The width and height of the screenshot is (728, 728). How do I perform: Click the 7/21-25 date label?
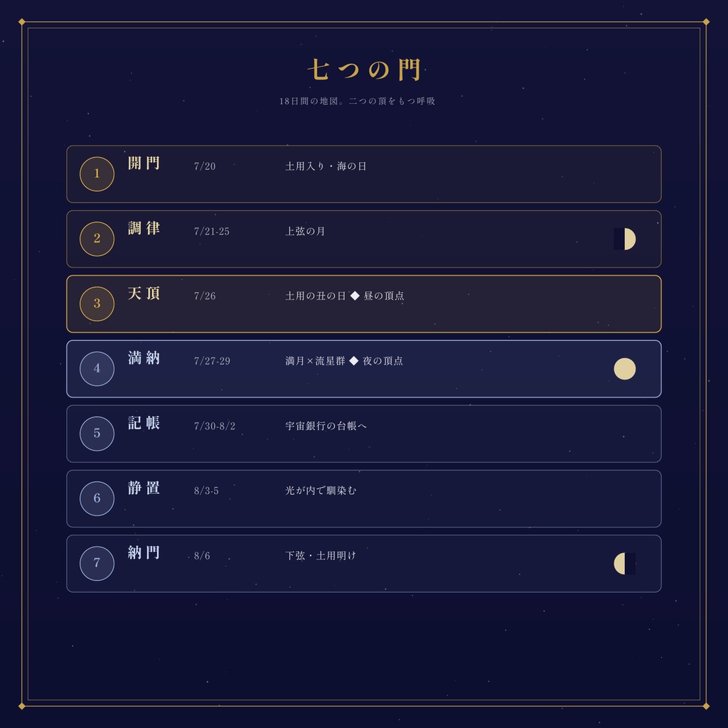coord(212,231)
